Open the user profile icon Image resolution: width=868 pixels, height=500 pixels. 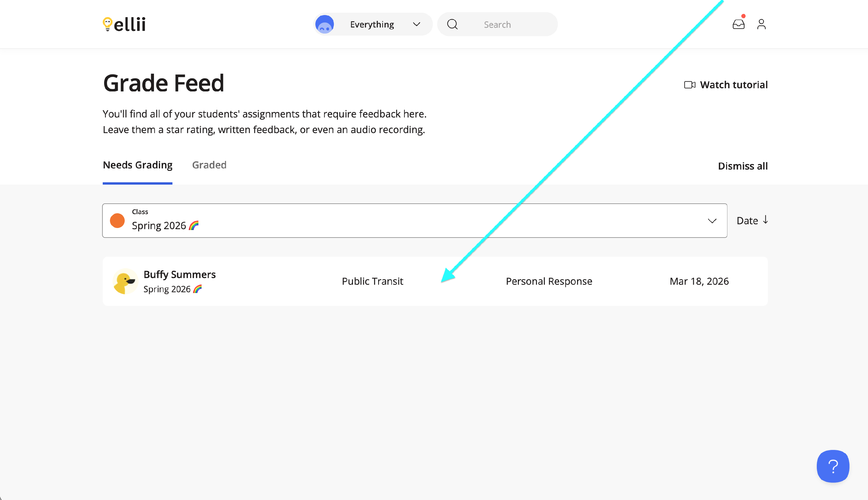tap(761, 24)
